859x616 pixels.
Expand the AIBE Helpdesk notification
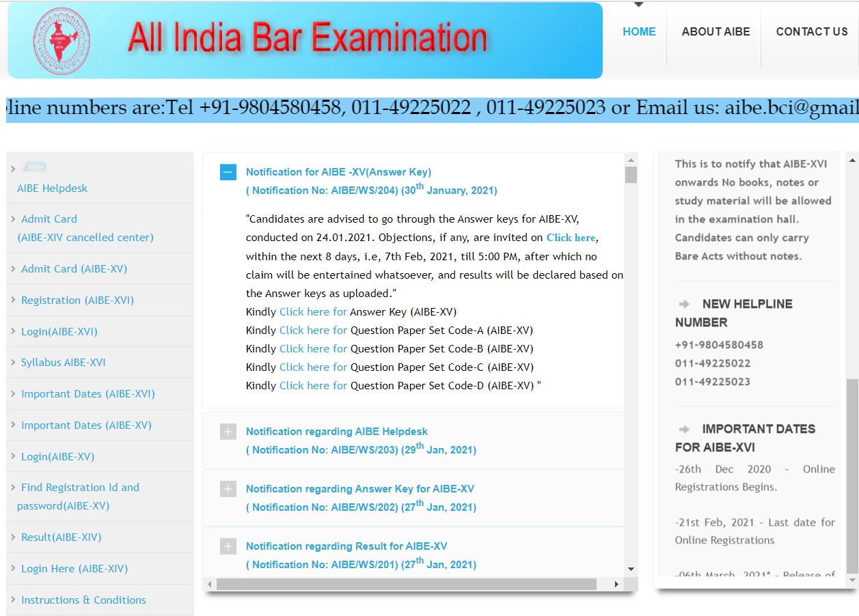(228, 432)
